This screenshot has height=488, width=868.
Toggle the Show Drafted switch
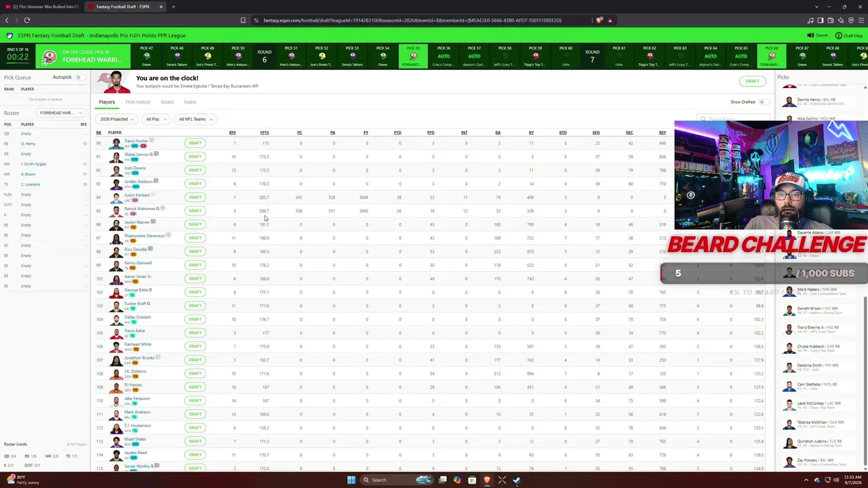pyautogui.click(x=764, y=102)
